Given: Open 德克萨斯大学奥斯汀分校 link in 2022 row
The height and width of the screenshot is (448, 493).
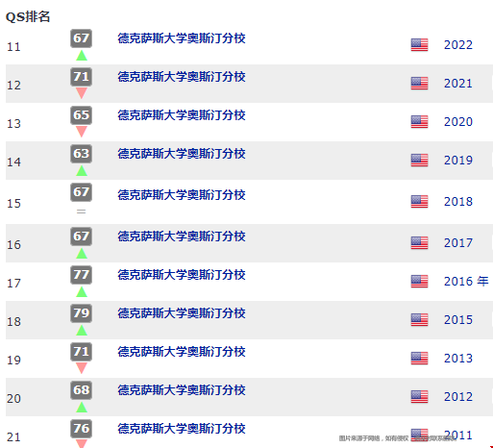Looking at the screenshot, I should (182, 38).
